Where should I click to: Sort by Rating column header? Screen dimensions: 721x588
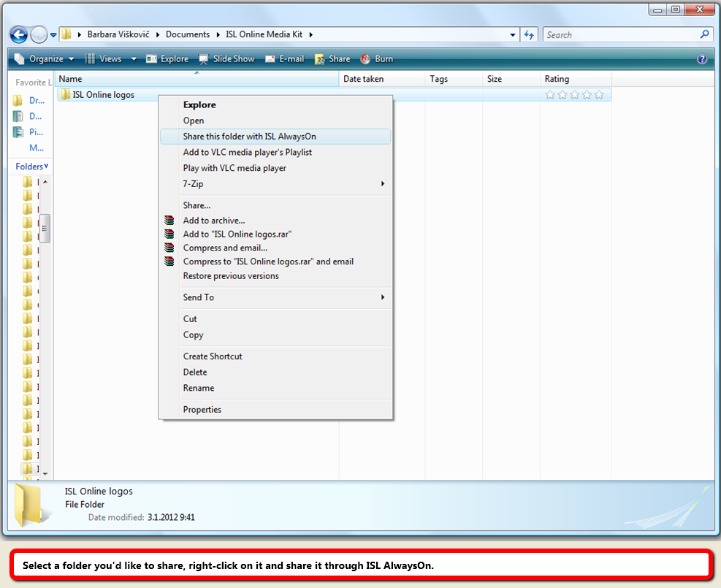[575, 79]
